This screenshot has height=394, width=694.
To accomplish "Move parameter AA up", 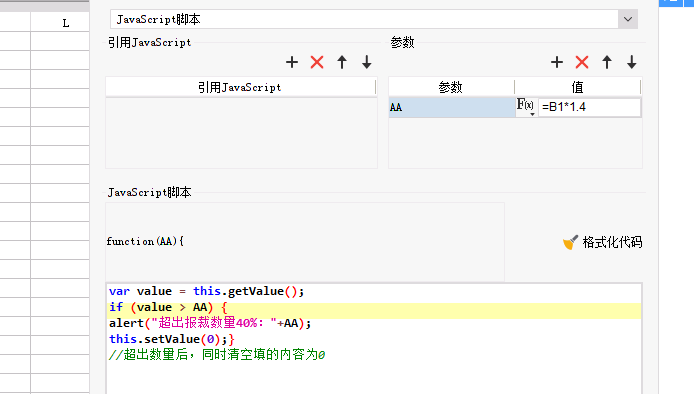I will click(607, 62).
